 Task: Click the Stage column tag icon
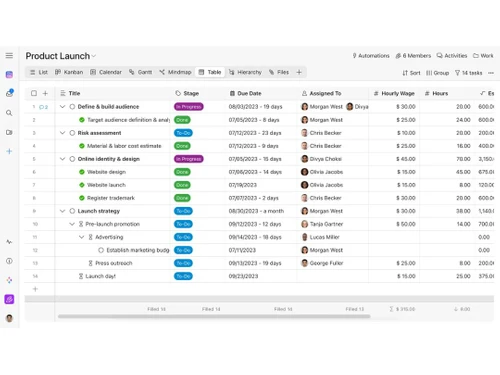coord(178,93)
